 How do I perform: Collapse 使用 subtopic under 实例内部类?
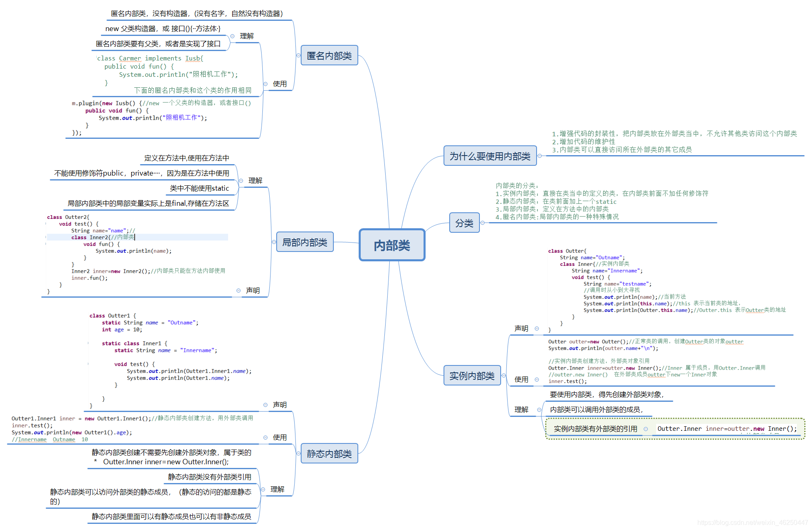pyautogui.click(x=537, y=380)
